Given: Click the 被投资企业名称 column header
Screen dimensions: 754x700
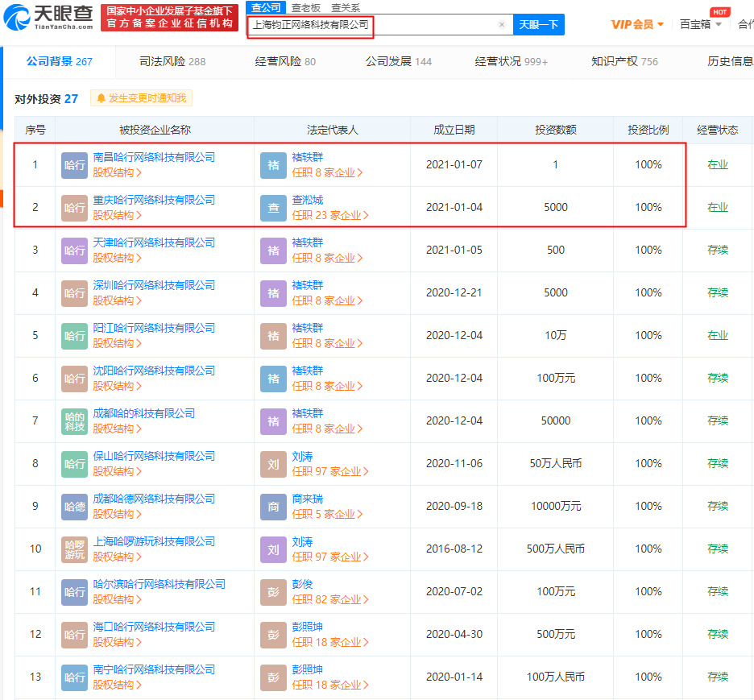Looking at the screenshot, I should click(155, 130).
